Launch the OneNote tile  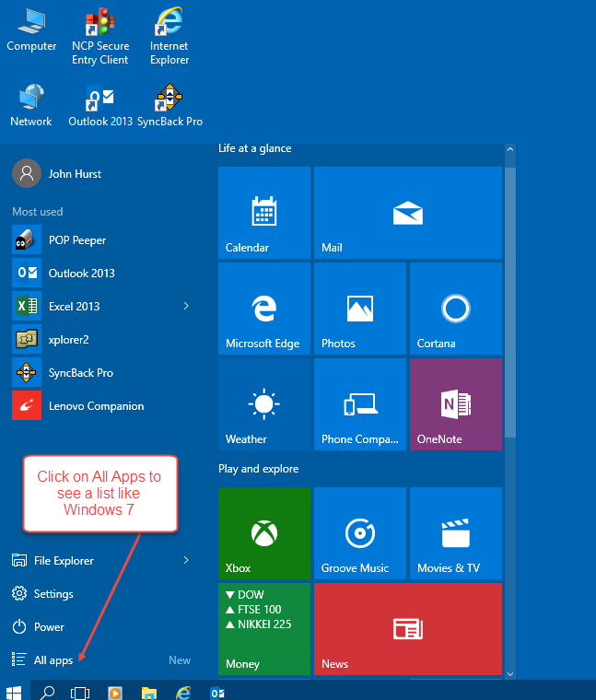click(x=456, y=404)
